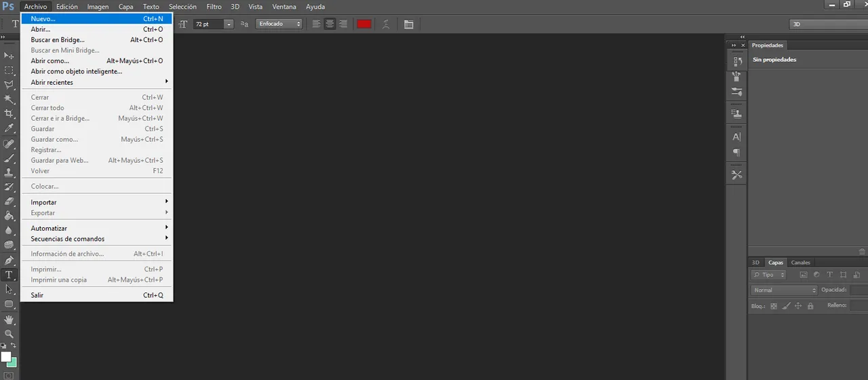Expand Secuencias de comandos submenu
This screenshot has width=868, height=380.
pyautogui.click(x=96, y=239)
